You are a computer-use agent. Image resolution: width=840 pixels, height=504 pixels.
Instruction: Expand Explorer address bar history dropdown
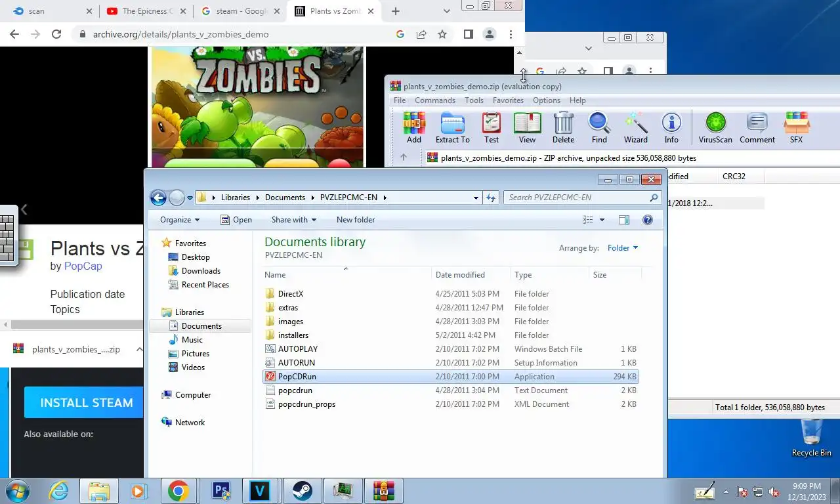[476, 198]
